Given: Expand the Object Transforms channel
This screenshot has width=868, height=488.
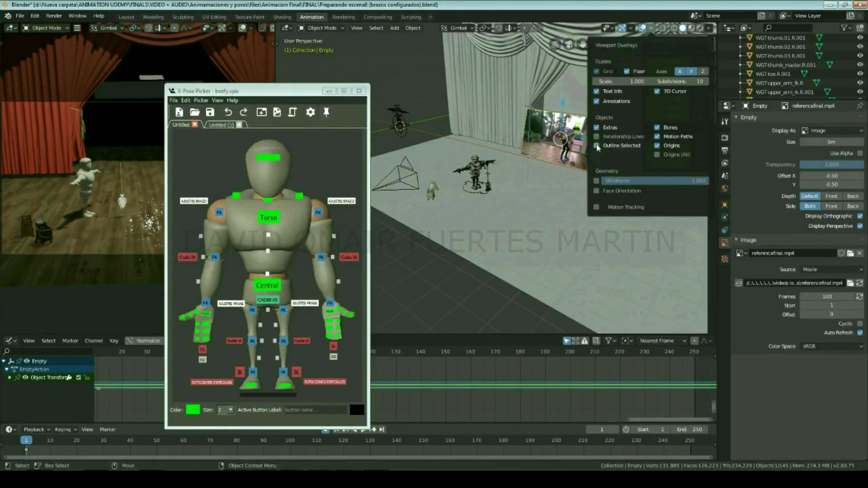Looking at the screenshot, I should 9,377.
